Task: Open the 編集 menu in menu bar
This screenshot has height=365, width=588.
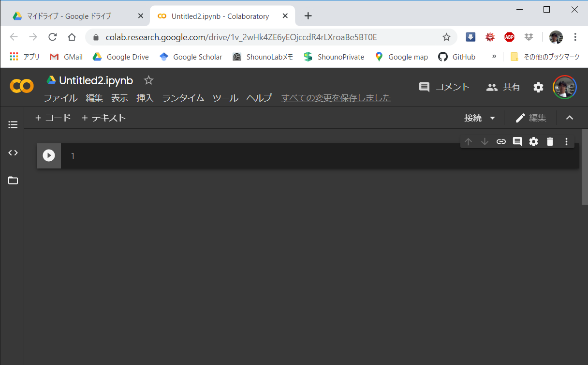Action: 94,98
